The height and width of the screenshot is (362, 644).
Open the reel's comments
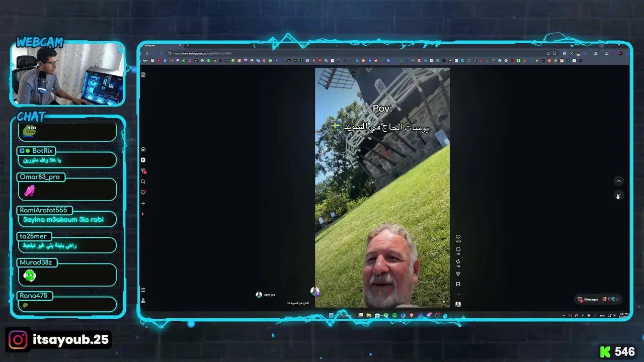click(x=458, y=249)
